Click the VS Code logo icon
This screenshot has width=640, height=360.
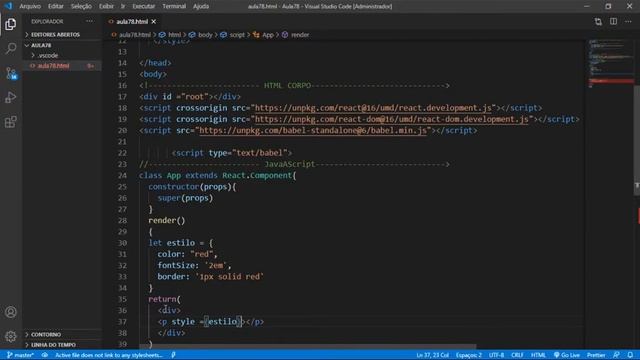point(8,6)
